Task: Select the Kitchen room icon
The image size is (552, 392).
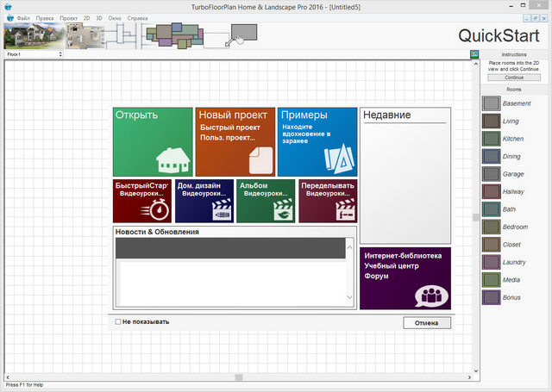Action: point(491,139)
